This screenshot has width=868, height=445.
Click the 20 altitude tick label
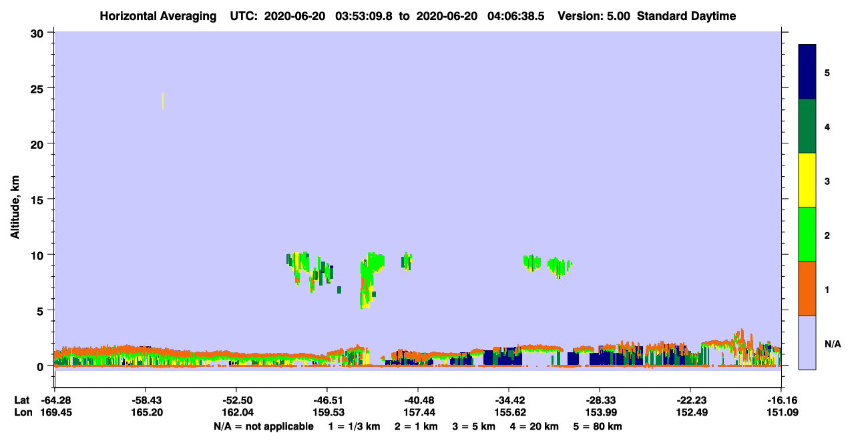[39, 143]
